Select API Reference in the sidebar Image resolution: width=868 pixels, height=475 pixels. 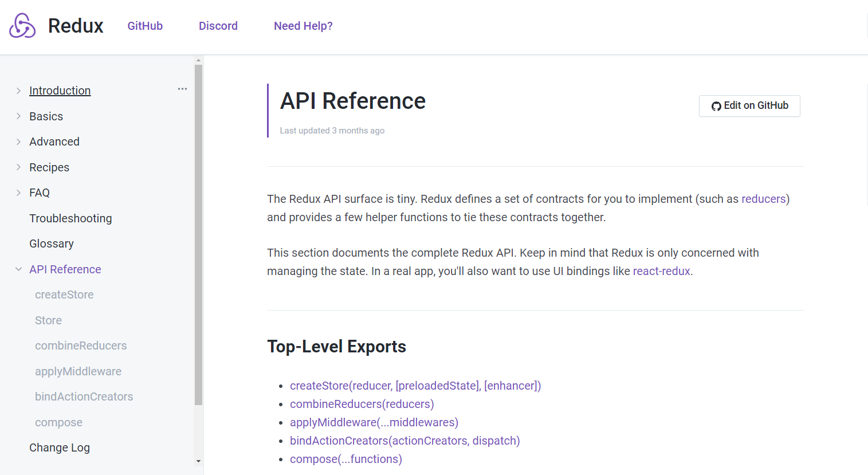(x=65, y=269)
